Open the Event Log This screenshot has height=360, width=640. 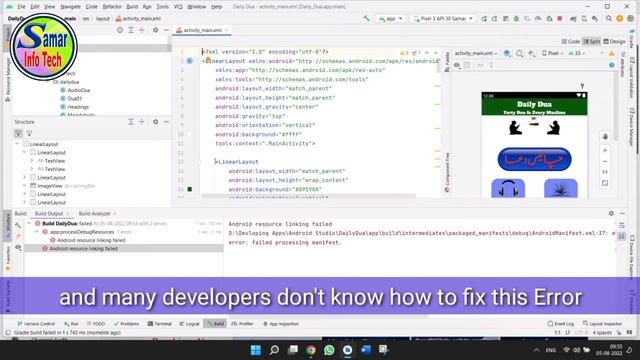click(x=560, y=324)
